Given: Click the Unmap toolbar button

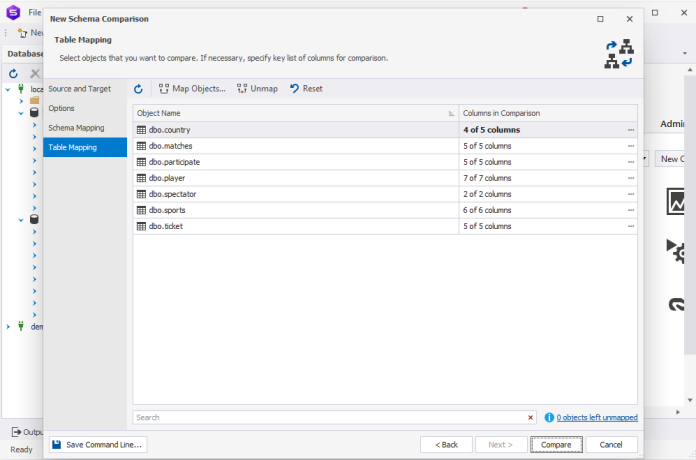Looking at the screenshot, I should (257, 89).
